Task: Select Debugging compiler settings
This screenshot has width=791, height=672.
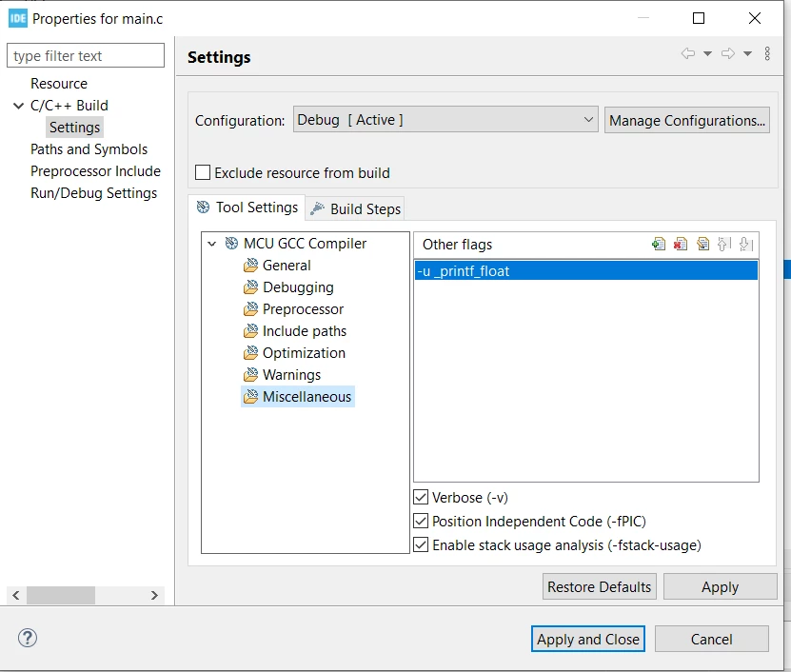Action: pyautogui.click(x=298, y=287)
